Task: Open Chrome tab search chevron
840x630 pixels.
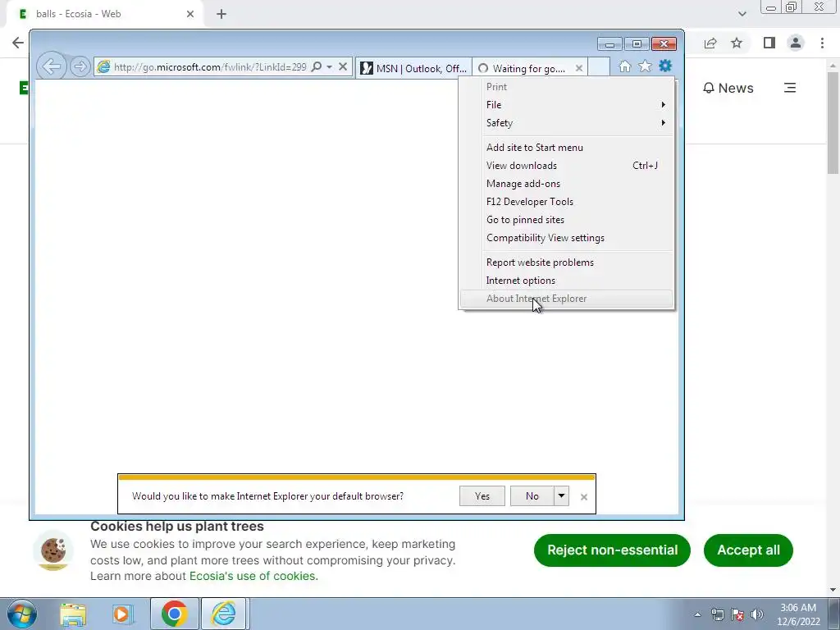Action: coord(742,14)
